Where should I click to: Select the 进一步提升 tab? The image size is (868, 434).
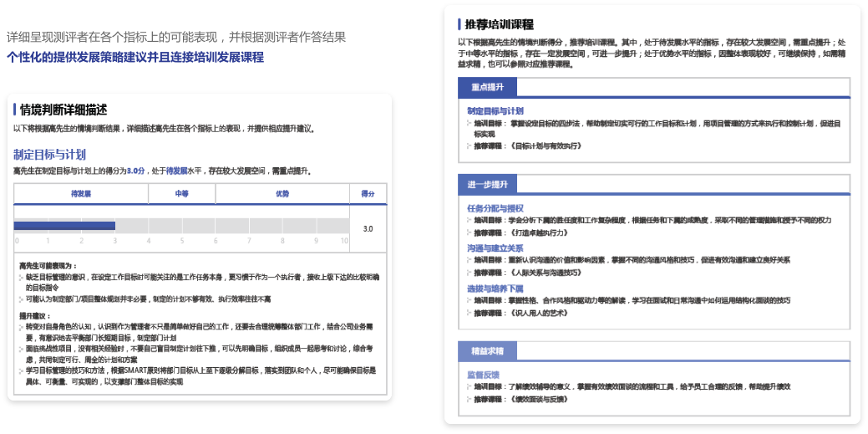tap(487, 184)
